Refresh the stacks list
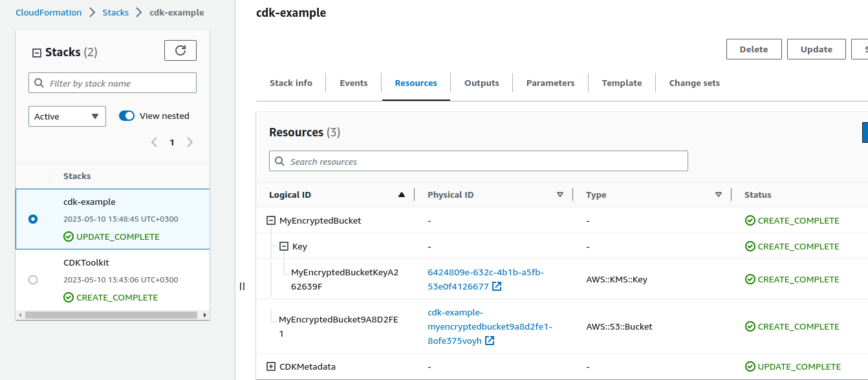Screen dimensions: 868x380 coord(180,50)
